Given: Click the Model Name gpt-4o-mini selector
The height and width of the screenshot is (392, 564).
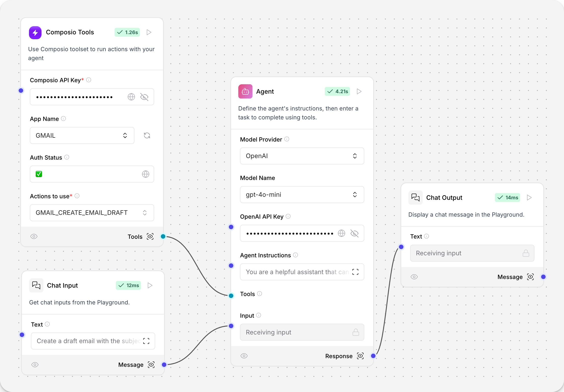Looking at the screenshot, I should point(301,194).
